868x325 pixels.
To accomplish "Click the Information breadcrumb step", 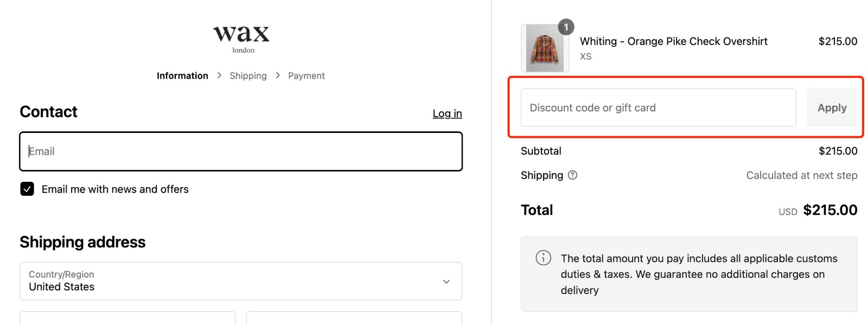I will click(x=182, y=75).
